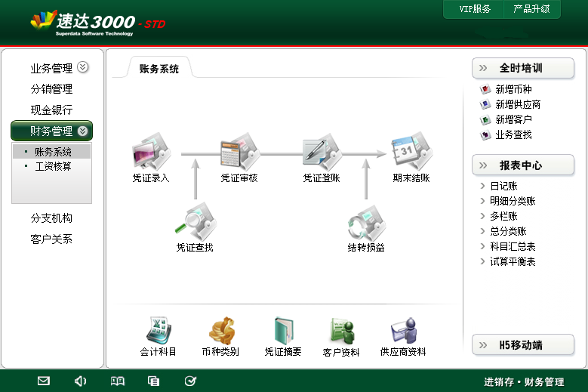Click the icon beside 新增币种
This screenshot has width=588, height=392.
click(485, 89)
